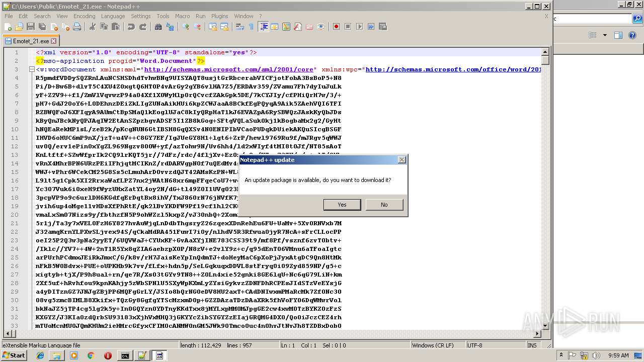Click the Windows Start button
Screen dimensions: 644x362
(14, 355)
